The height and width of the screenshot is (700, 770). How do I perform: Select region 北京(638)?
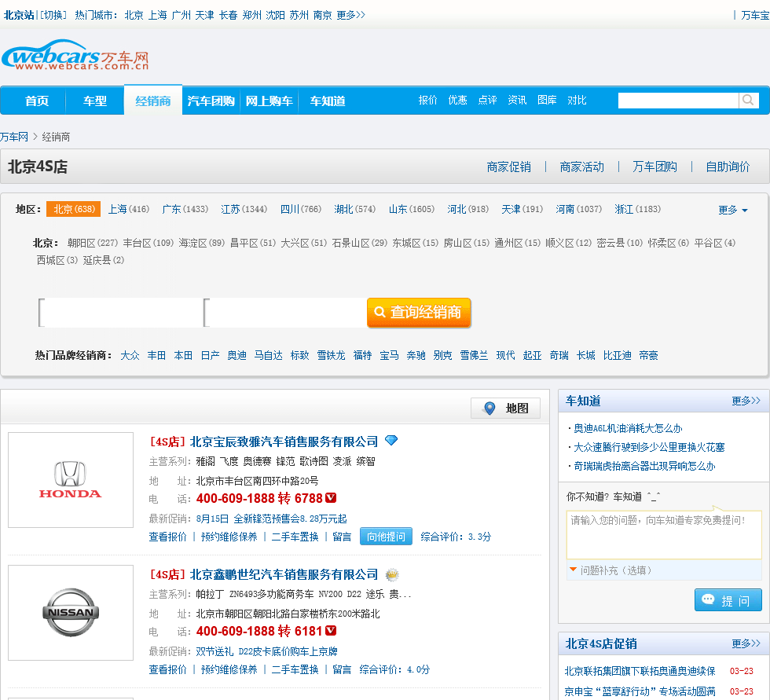point(74,209)
